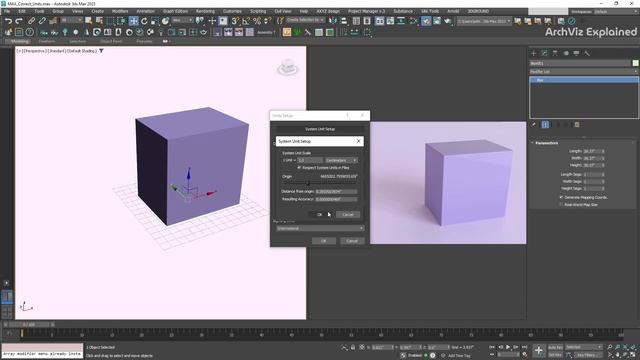640x360 pixels.
Task: Open the Rendering menu
Action: [x=205, y=11]
